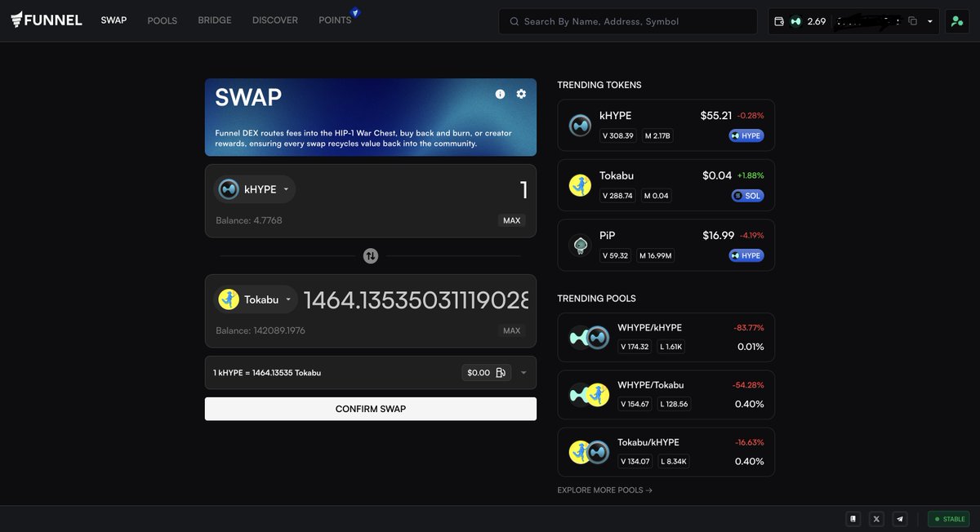Viewport: 980px width, 532px height.
Task: Open the BRIDGE tab
Action: [x=215, y=20]
